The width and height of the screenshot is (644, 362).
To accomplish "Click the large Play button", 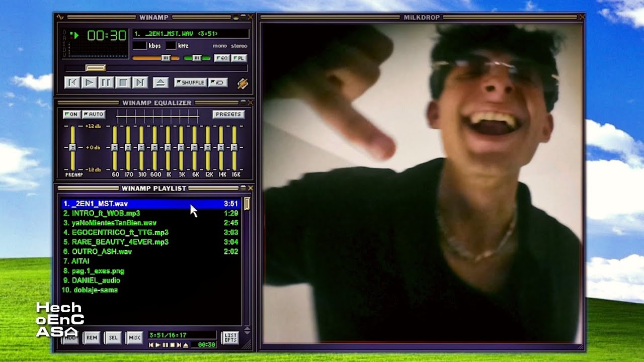I will (x=90, y=82).
